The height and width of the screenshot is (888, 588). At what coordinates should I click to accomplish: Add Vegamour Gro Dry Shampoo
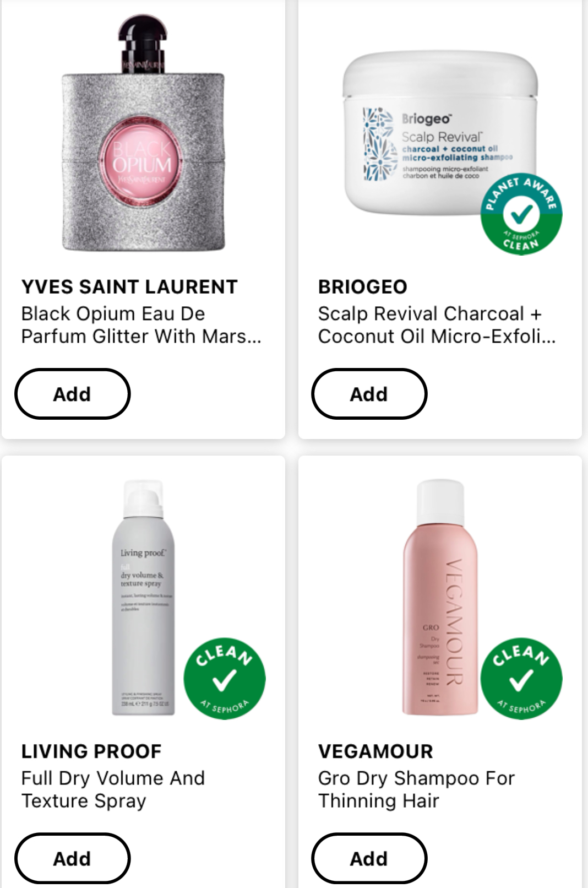coord(369,858)
